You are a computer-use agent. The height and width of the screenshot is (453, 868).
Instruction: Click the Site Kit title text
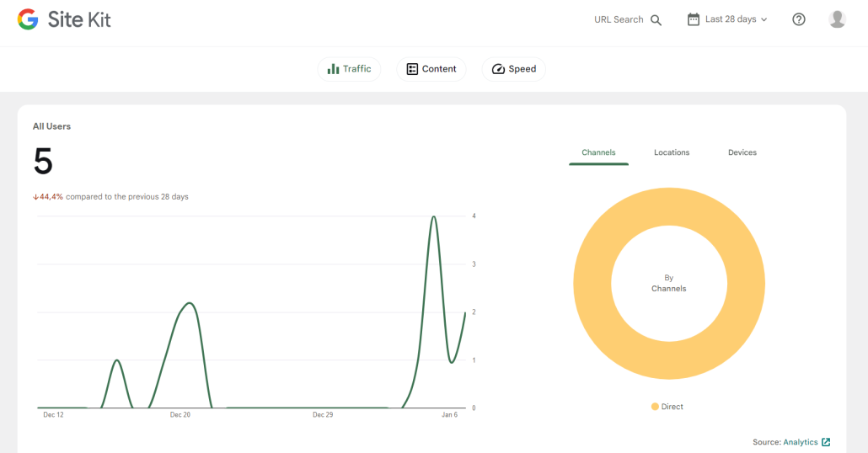tap(79, 20)
